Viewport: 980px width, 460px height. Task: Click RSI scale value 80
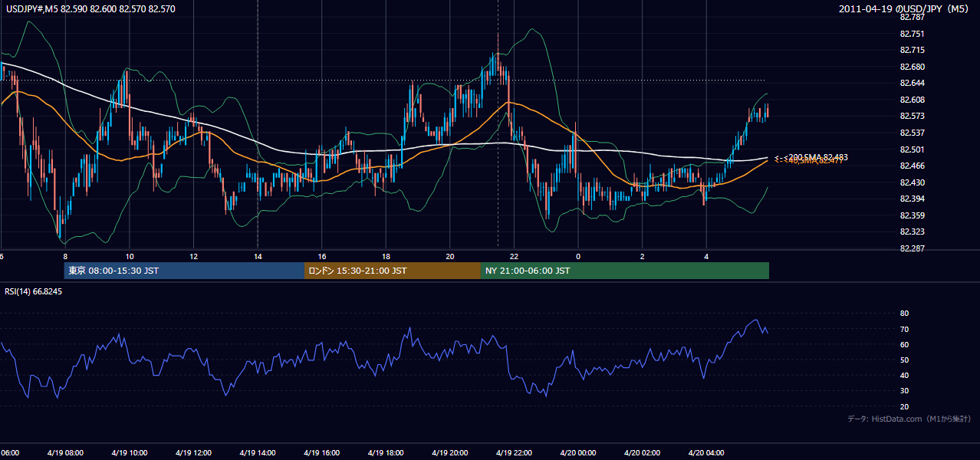tap(904, 314)
